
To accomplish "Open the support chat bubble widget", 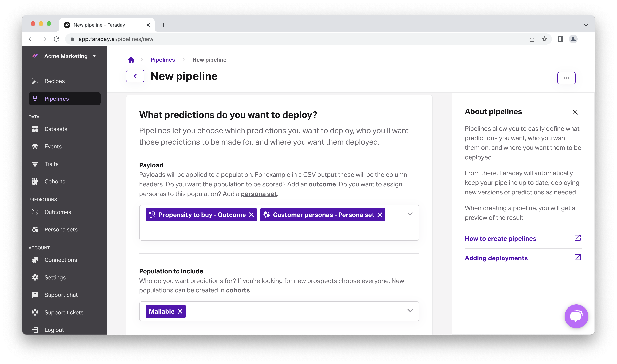I will pyautogui.click(x=576, y=316).
